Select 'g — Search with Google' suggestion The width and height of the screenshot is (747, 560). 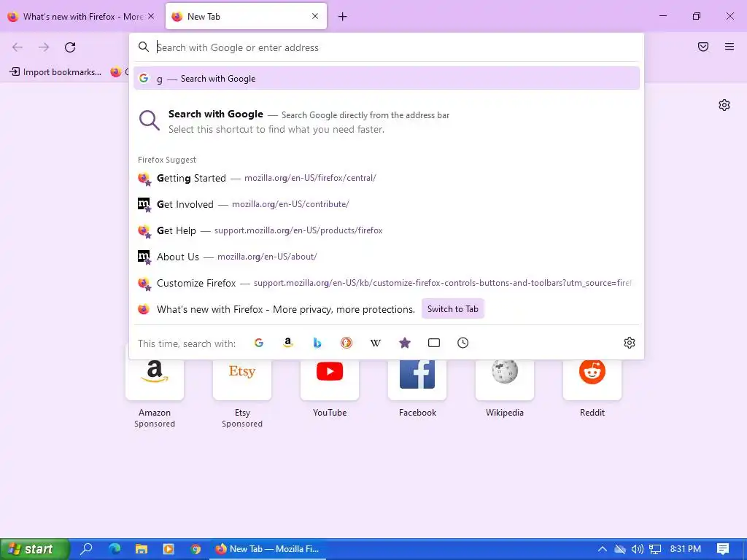pos(387,79)
